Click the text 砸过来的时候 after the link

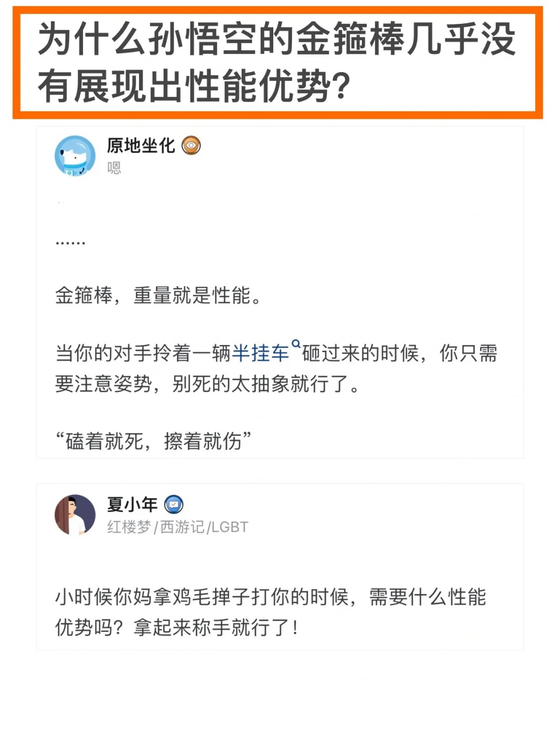point(361,353)
